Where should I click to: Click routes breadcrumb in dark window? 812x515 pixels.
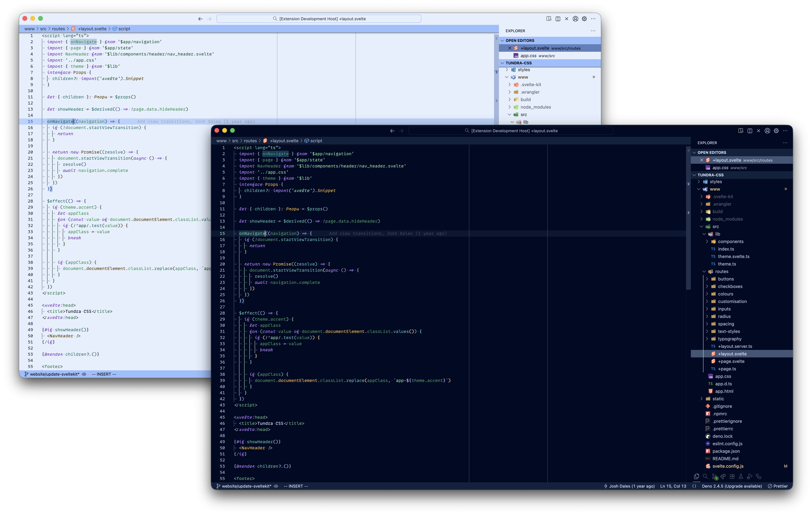click(x=250, y=141)
